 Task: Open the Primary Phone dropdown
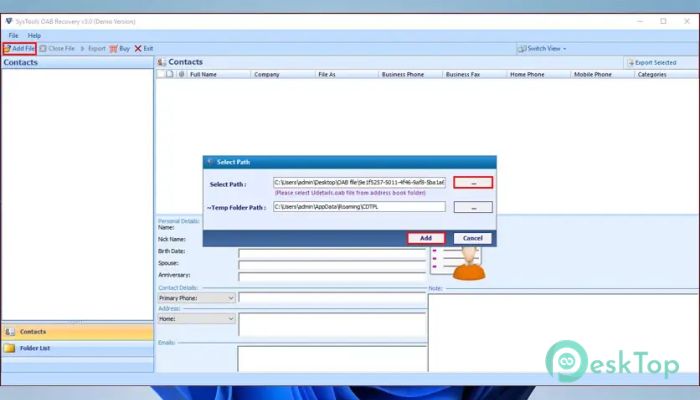[x=196, y=298]
